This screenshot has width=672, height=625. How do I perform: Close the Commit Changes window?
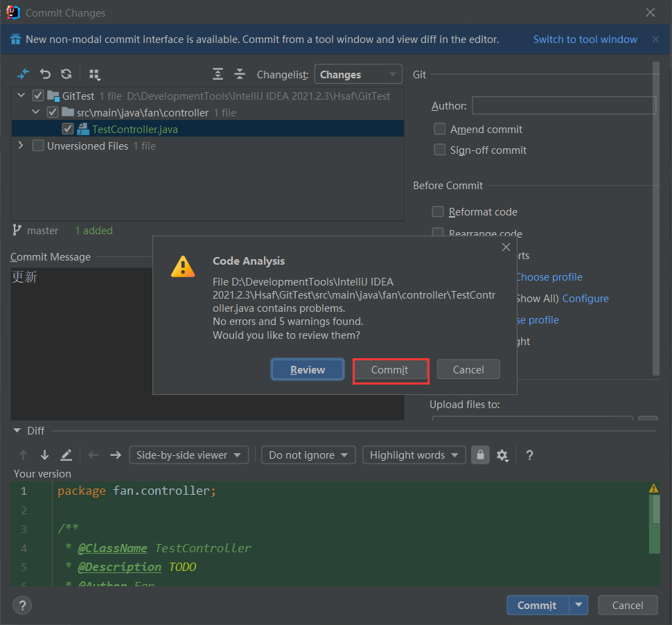click(x=650, y=12)
